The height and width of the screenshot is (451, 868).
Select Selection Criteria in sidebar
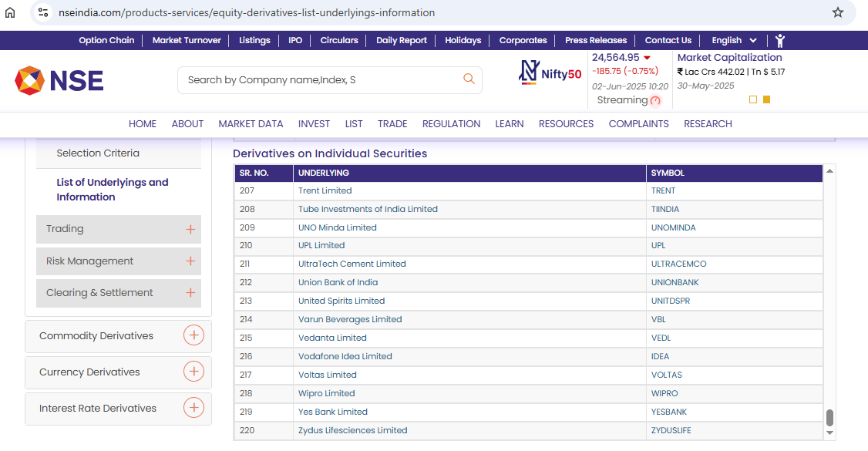coord(98,153)
